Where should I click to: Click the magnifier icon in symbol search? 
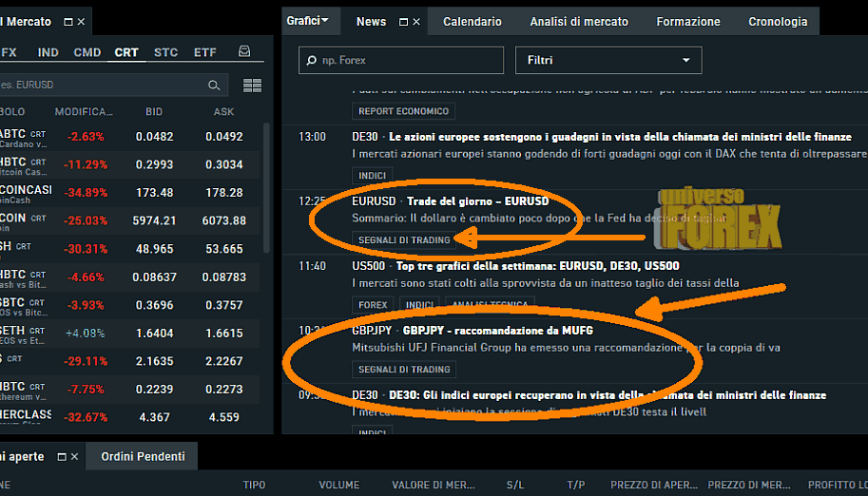215,86
